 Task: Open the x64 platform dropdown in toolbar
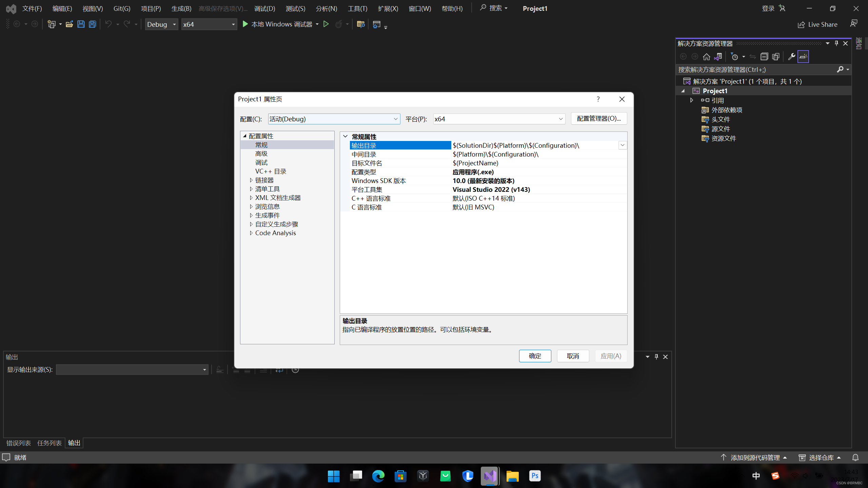233,24
